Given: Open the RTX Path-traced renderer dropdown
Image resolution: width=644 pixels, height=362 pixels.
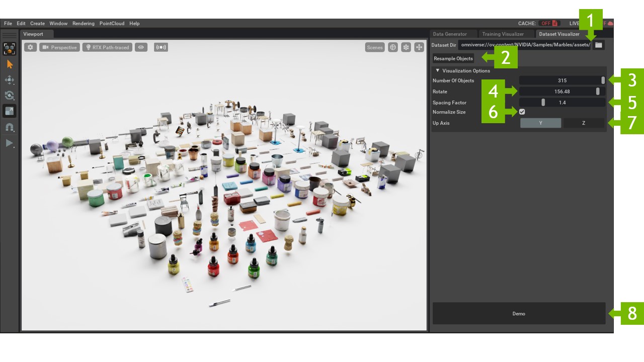Looking at the screenshot, I should (x=107, y=47).
